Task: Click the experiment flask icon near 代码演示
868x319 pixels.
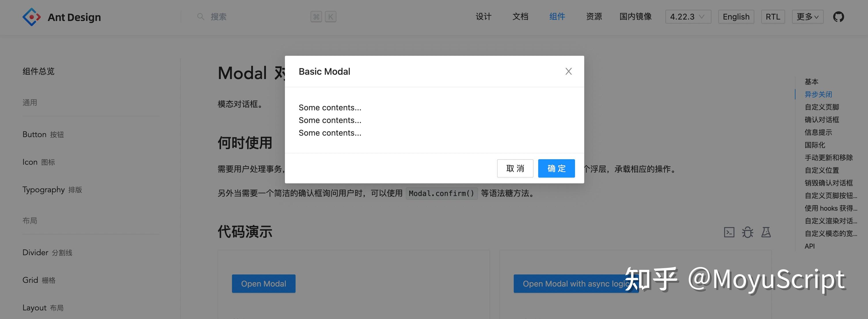Action: click(766, 232)
